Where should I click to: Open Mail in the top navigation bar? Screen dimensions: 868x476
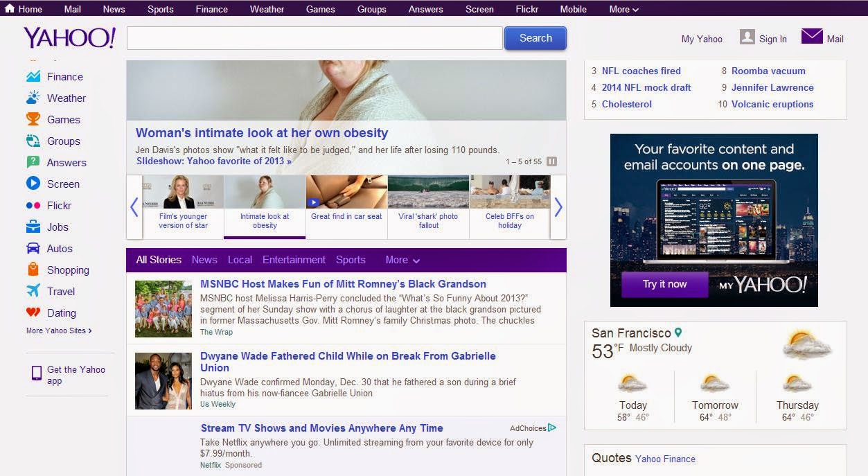pyautogui.click(x=73, y=9)
